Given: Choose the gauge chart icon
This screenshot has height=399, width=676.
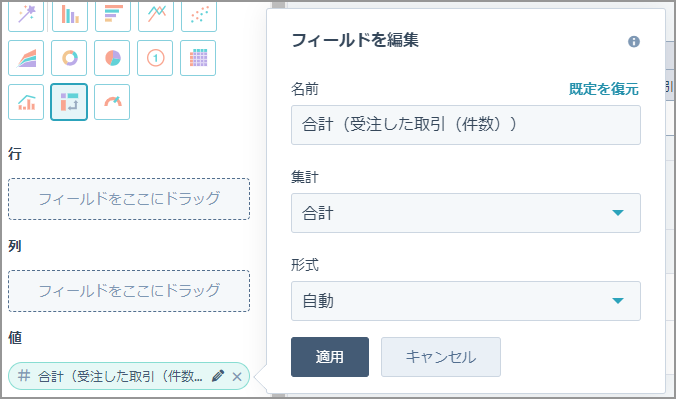Looking at the screenshot, I should pos(112,102).
